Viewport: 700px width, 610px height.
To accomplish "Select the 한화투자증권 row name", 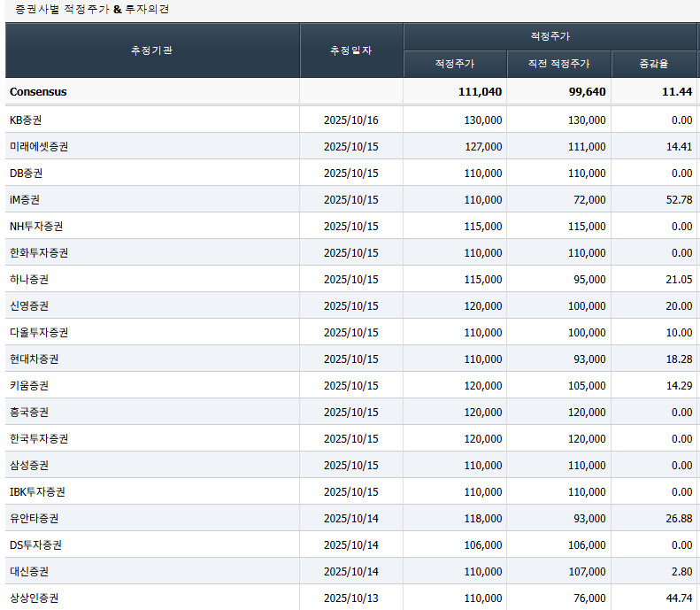I will point(39,252).
